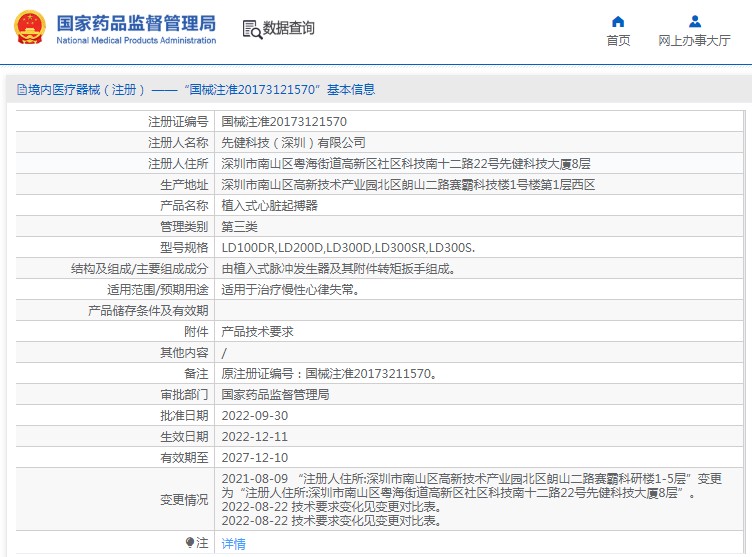
Task: Go to 首页 text link
Action: (x=618, y=41)
